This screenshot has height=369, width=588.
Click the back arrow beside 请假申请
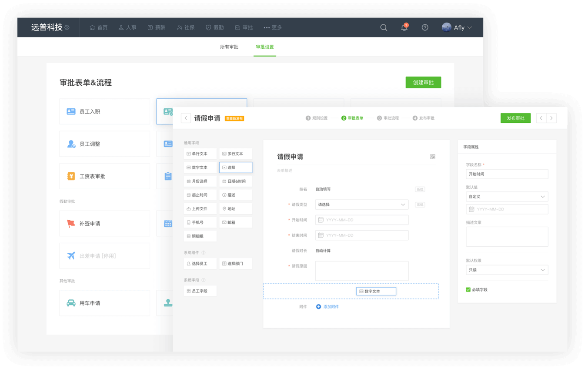click(x=186, y=118)
